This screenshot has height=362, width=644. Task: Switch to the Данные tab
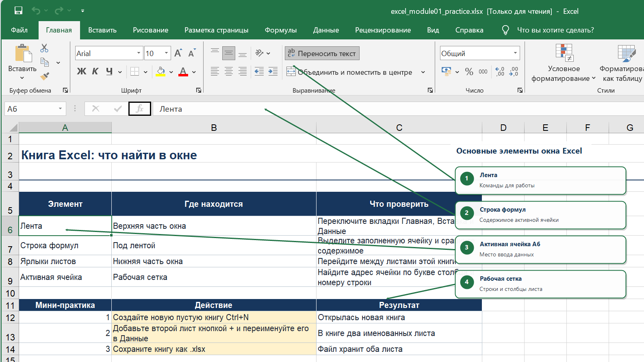326,30
